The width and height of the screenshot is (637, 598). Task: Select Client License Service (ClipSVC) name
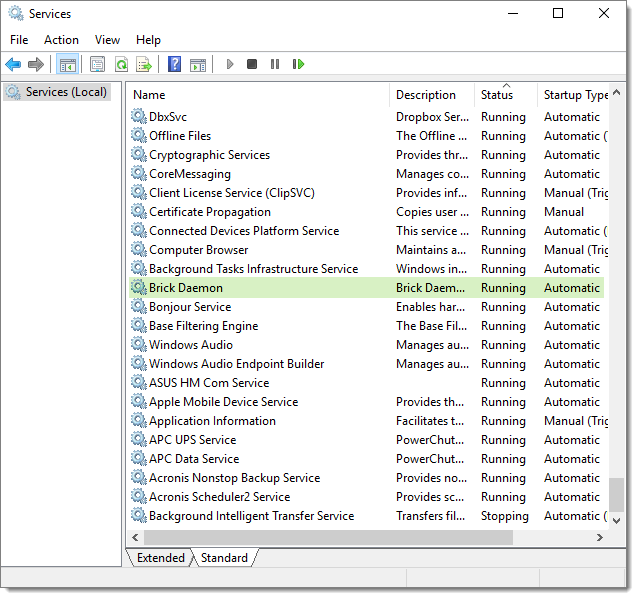tap(232, 193)
